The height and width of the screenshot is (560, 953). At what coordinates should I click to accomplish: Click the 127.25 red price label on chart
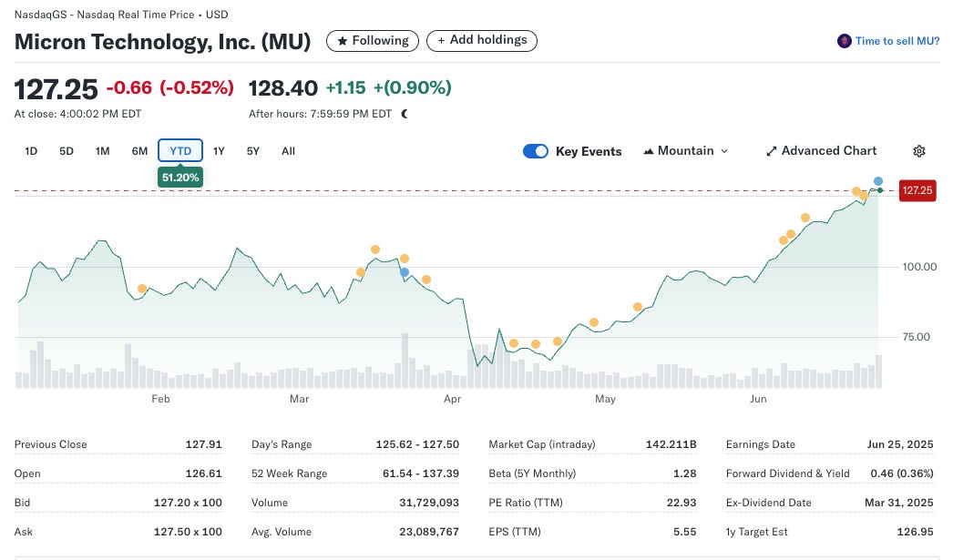click(x=917, y=190)
